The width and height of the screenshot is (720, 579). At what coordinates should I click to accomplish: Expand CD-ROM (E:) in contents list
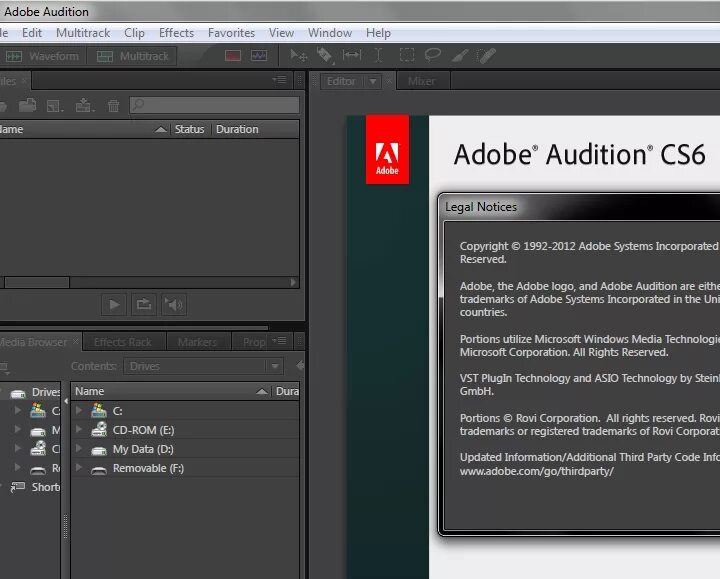click(x=79, y=429)
